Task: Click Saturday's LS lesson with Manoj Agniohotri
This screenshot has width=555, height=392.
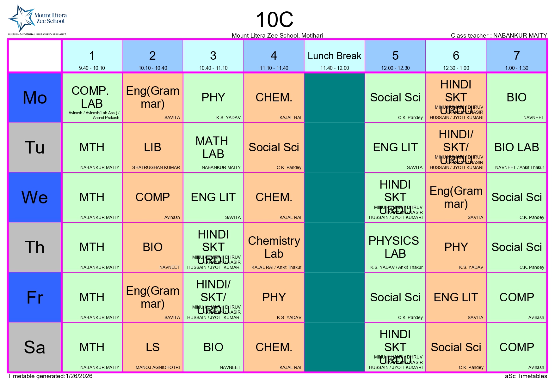Action: 153,347
